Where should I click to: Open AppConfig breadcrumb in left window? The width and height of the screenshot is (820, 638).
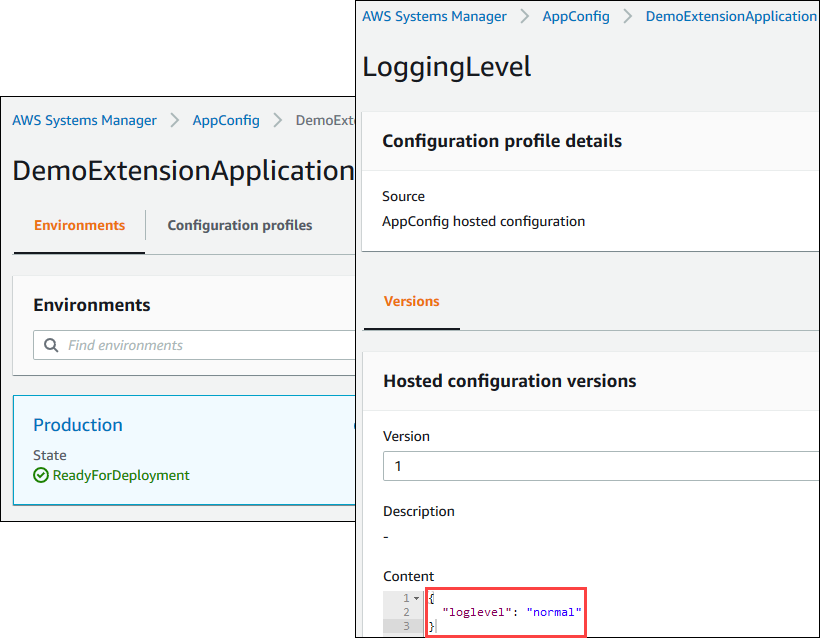tap(226, 120)
